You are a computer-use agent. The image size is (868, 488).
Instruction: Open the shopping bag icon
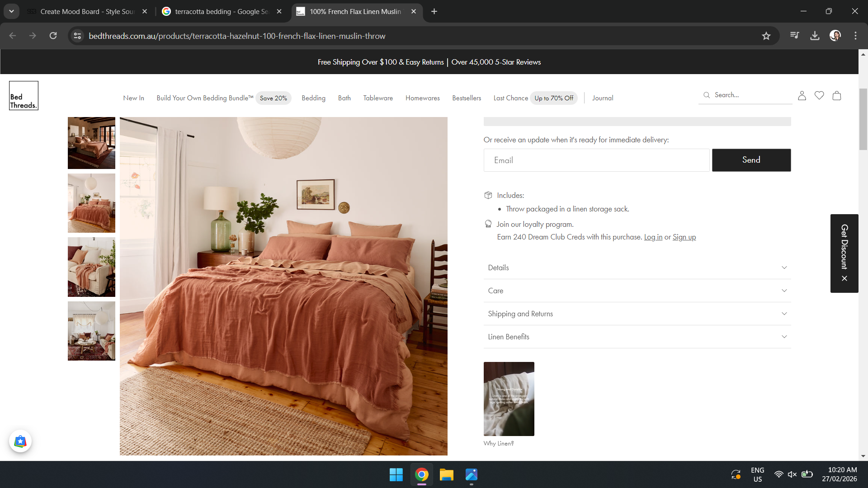[837, 95]
